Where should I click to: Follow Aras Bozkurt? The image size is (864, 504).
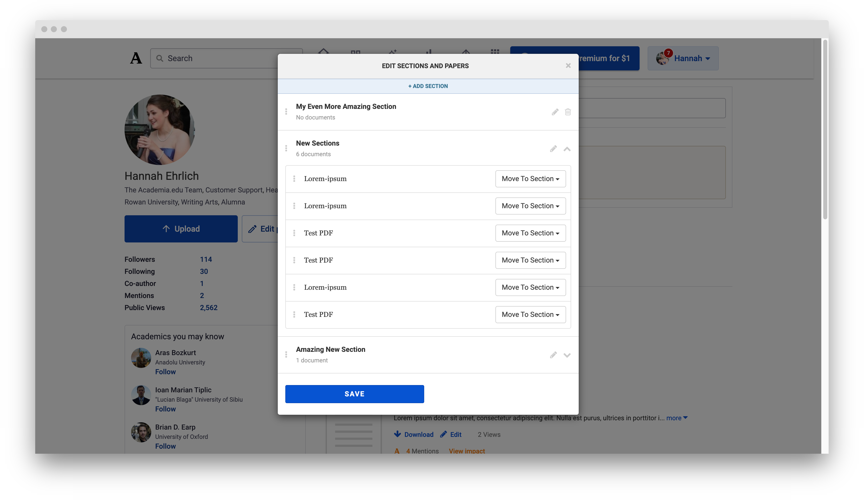pyautogui.click(x=165, y=372)
